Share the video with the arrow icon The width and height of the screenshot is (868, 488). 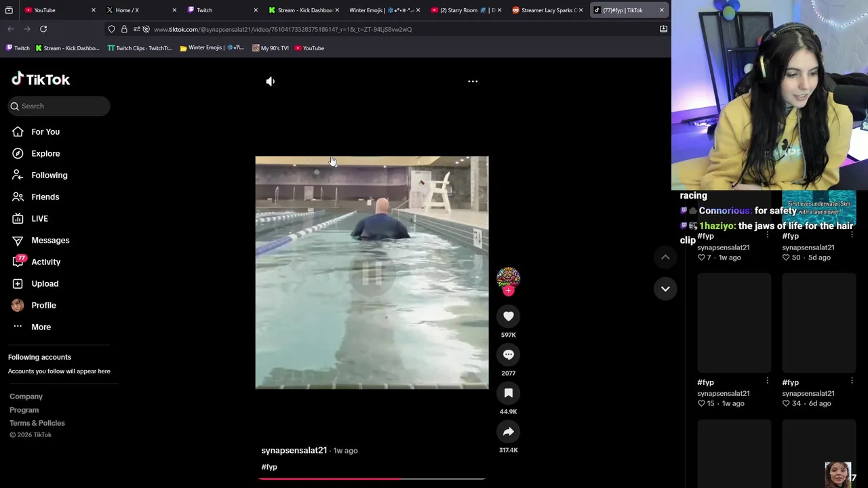509,432
